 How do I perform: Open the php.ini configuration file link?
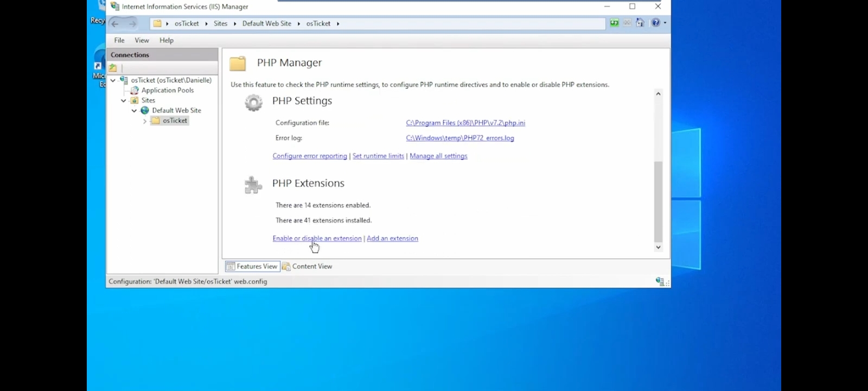465,123
